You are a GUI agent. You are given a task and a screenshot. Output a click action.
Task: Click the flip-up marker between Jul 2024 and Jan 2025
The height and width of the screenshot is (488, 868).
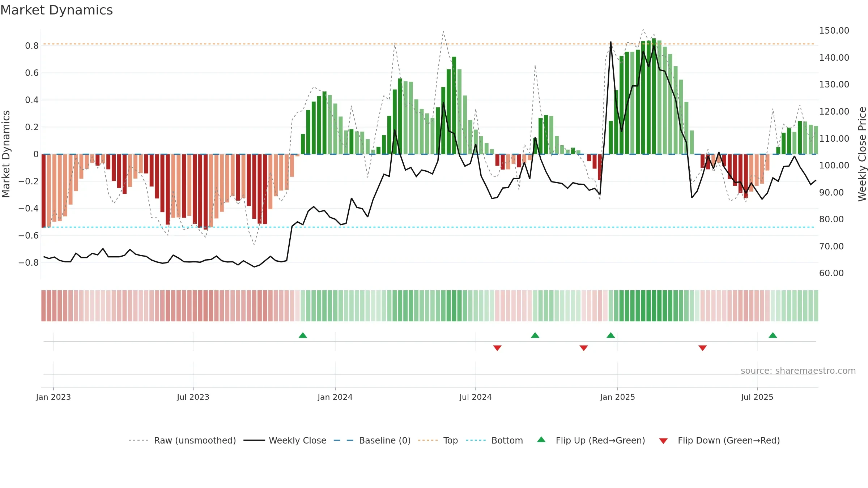(535, 335)
